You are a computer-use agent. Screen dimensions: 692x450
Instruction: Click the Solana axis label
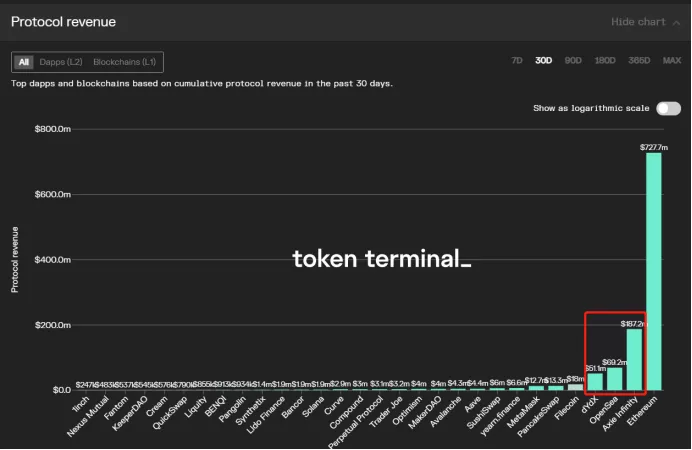coord(313,406)
